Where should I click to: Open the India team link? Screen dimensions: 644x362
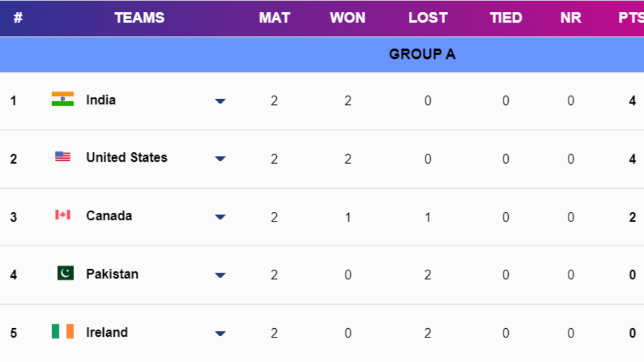[x=101, y=100]
